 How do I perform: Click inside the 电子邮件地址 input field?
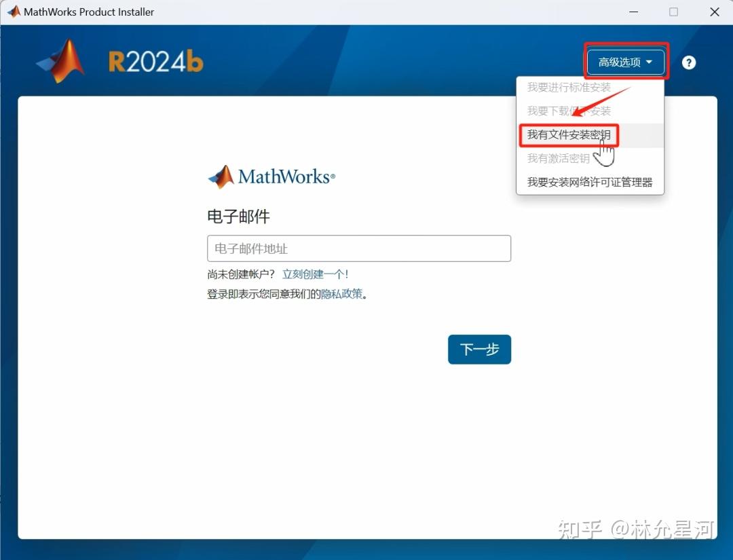358,248
